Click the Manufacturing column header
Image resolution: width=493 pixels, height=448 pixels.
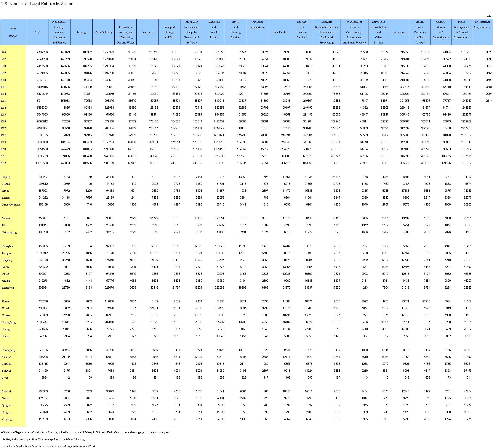click(x=103, y=32)
